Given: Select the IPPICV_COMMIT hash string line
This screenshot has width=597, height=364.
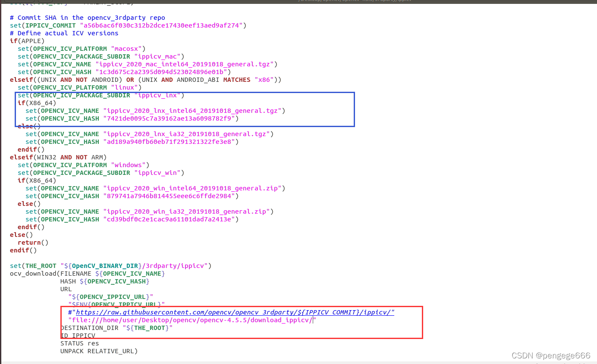Looking at the screenshot, I should (x=128, y=25).
